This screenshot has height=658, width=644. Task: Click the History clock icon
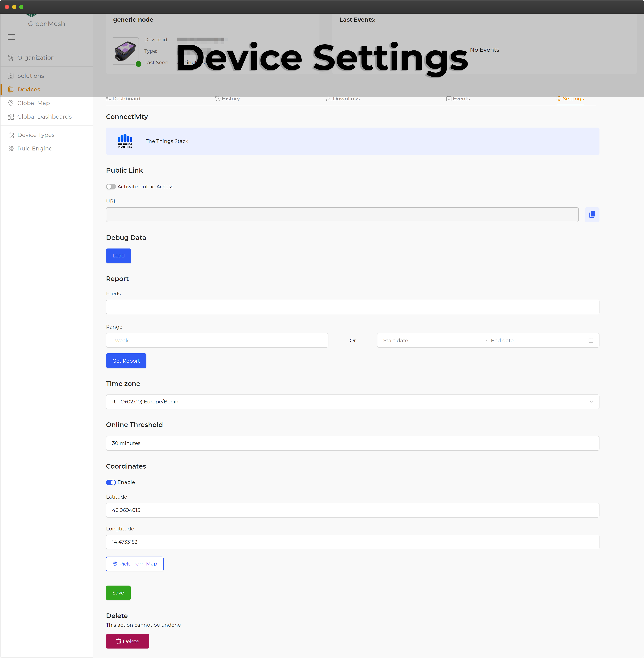click(x=218, y=99)
